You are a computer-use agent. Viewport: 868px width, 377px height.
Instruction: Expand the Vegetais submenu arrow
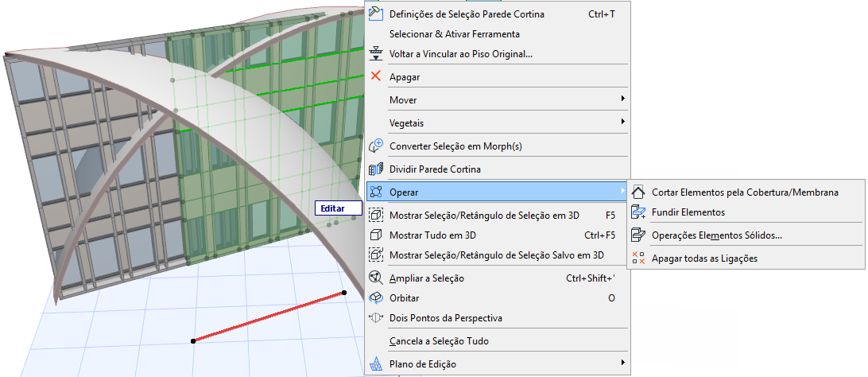coord(622,122)
